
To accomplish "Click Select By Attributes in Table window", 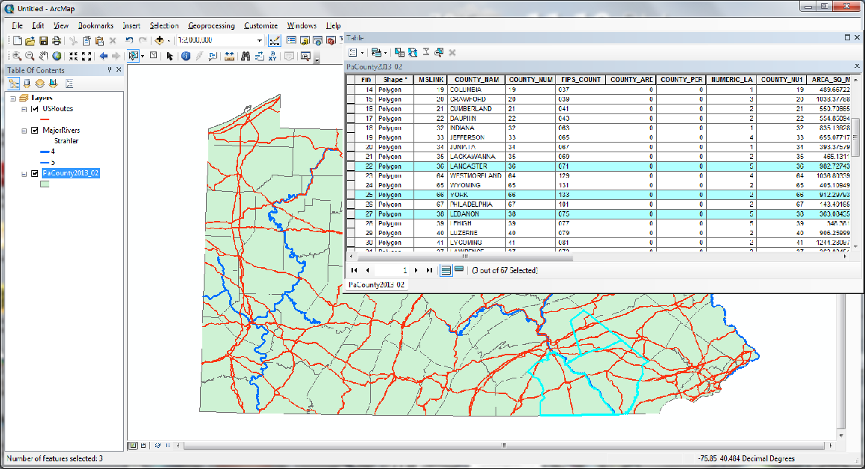I will tap(399, 52).
